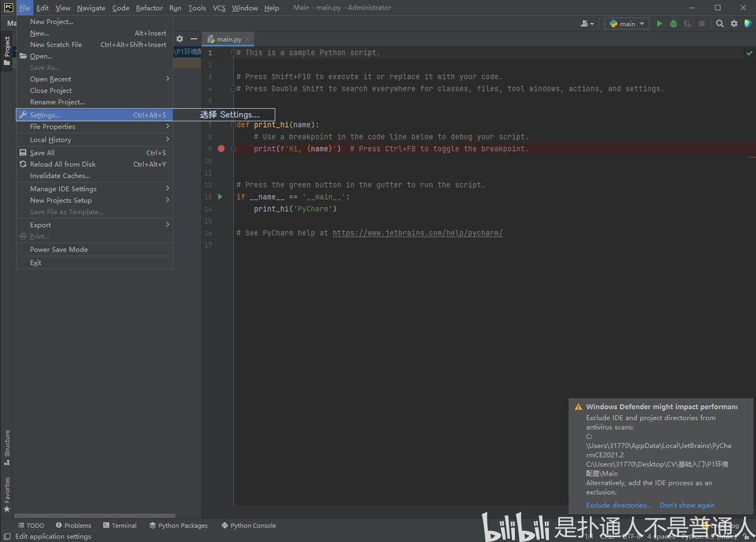Hide the project panel with minus icon
Viewport: 756px width, 542px height.
point(193,39)
